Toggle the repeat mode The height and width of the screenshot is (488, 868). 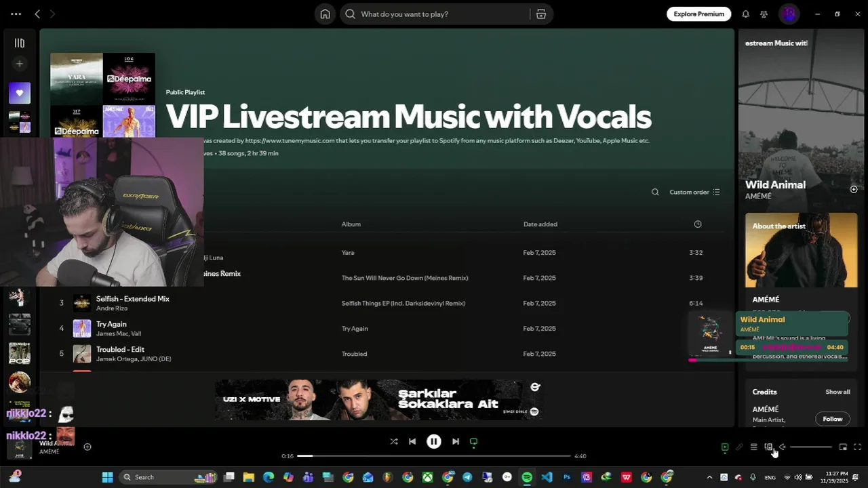(x=474, y=441)
